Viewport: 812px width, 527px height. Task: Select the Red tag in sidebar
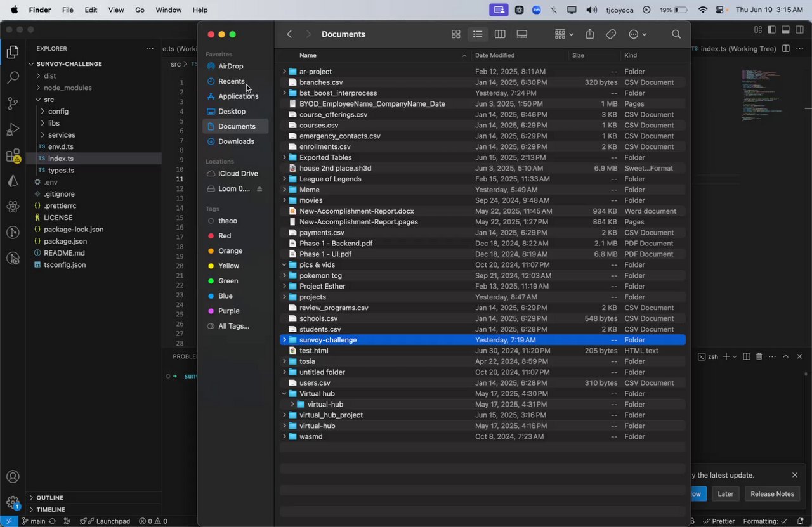(225, 236)
